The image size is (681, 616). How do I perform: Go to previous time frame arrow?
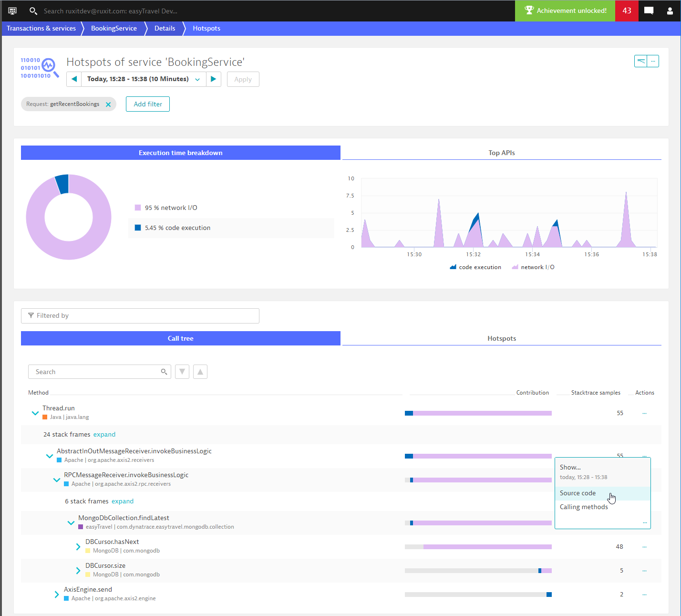(x=74, y=79)
